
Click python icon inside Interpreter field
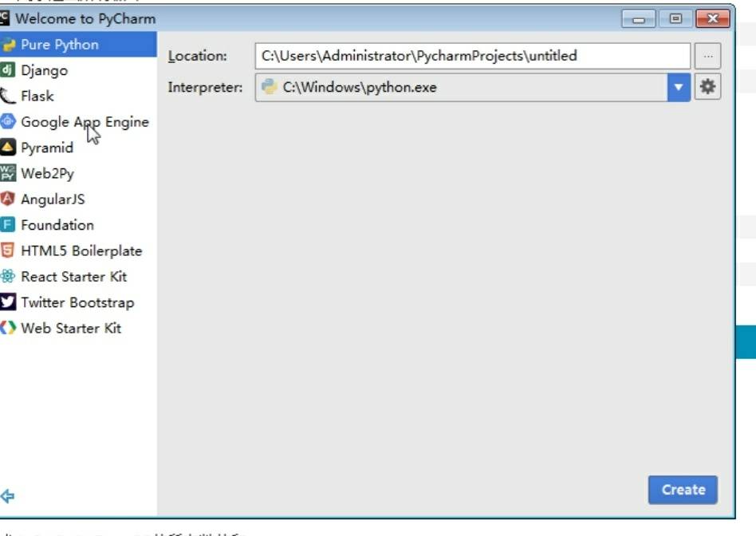pos(269,87)
